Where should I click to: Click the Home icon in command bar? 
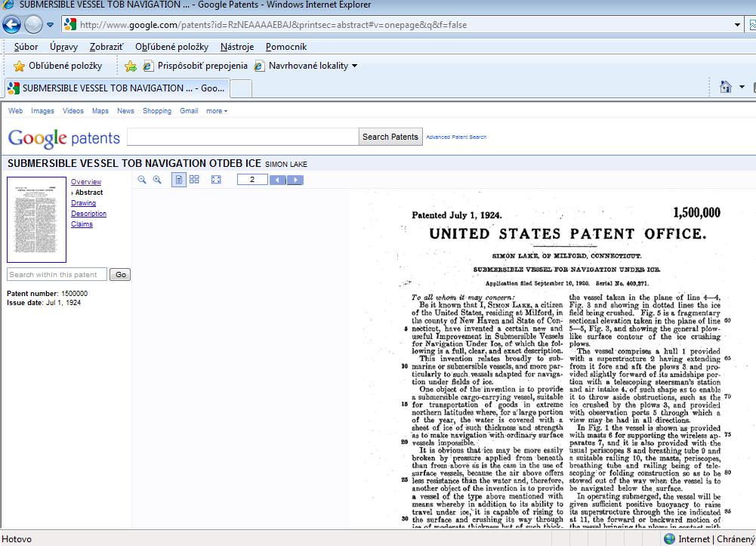[x=725, y=87]
